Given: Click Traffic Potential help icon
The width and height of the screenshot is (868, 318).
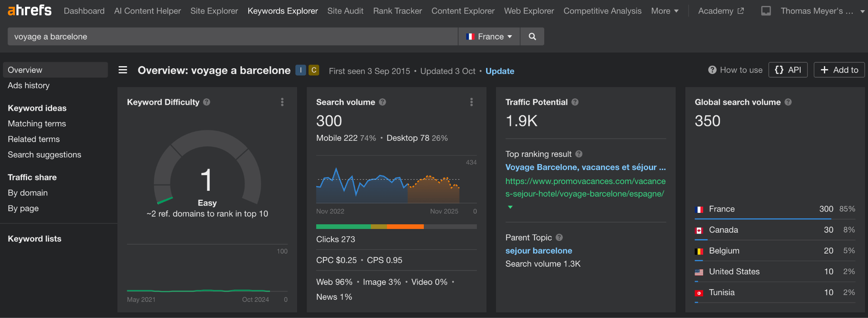Looking at the screenshot, I should 575,102.
